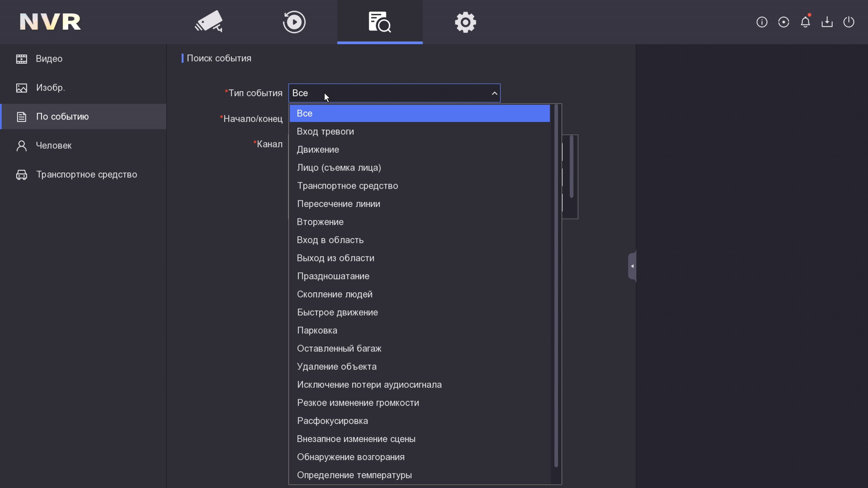Collapse the Тип события dropdown arrow
The width and height of the screenshot is (868, 488).
point(494,93)
